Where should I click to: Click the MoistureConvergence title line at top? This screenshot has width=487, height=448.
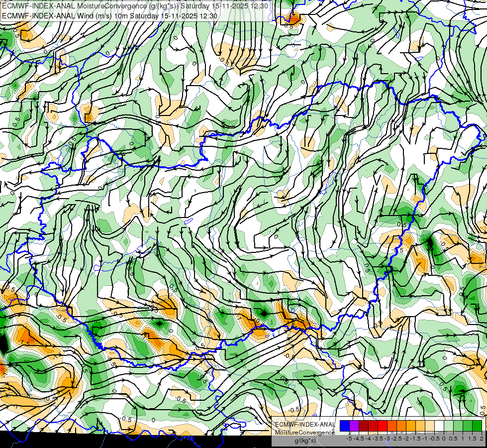pos(134,6)
